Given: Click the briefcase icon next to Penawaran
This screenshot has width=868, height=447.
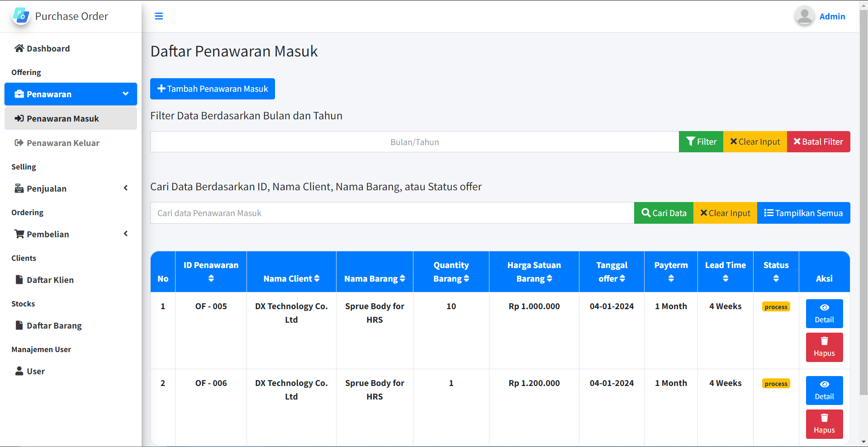Looking at the screenshot, I should [19, 94].
